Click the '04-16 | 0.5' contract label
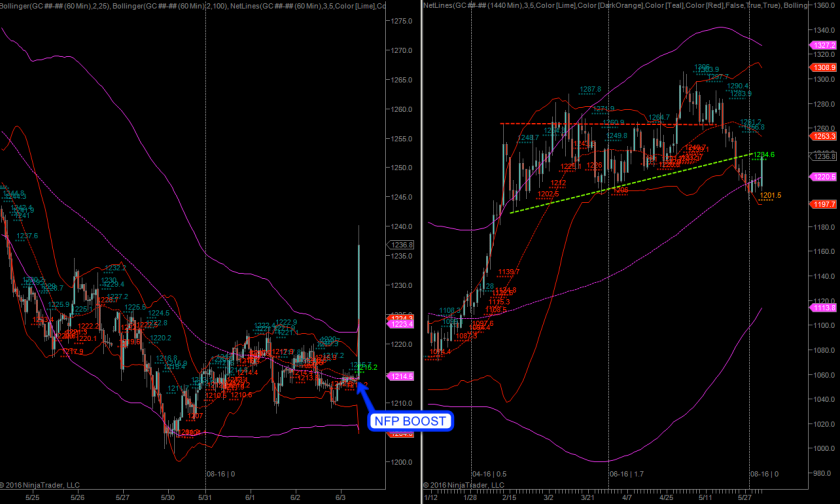The width and height of the screenshot is (840, 504). pos(489,474)
